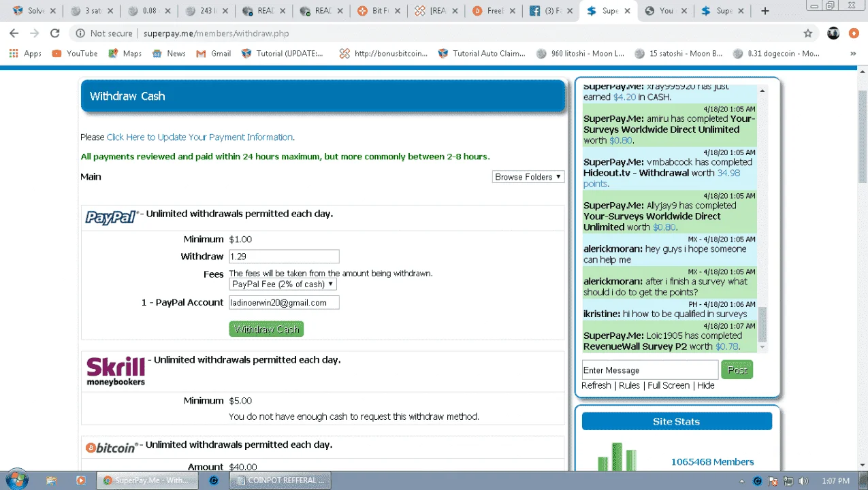This screenshot has height=490, width=868.
Task: Open the Chrome profile avatar icon
Action: (x=833, y=33)
